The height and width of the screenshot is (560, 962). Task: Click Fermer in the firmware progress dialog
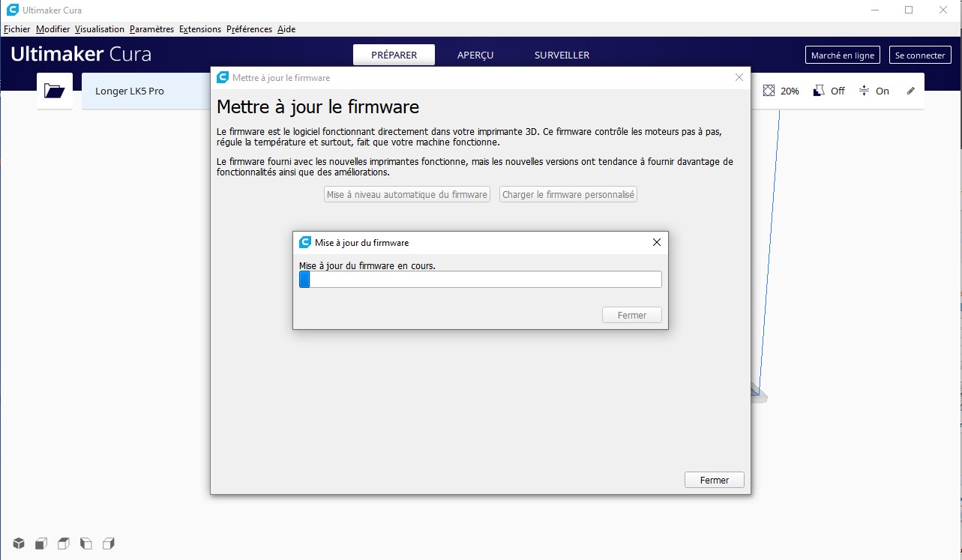(x=632, y=315)
